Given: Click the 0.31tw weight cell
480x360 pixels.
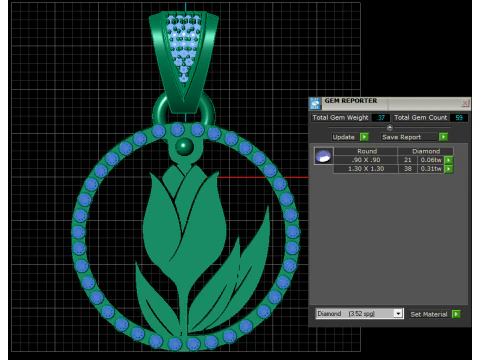Looking at the screenshot, I should pos(431,169).
